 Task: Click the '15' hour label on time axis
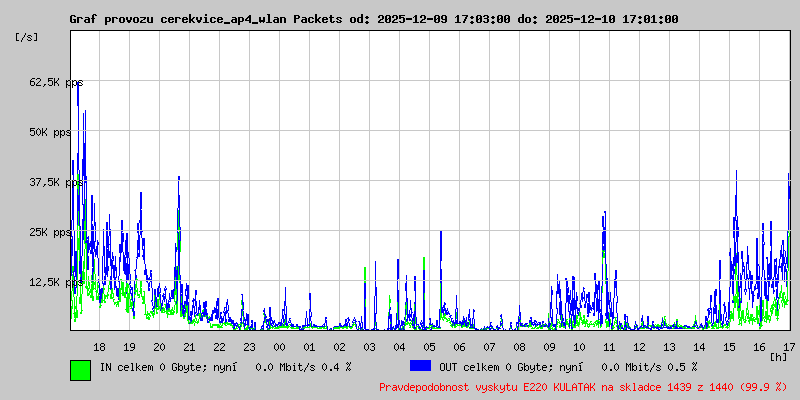(730, 347)
